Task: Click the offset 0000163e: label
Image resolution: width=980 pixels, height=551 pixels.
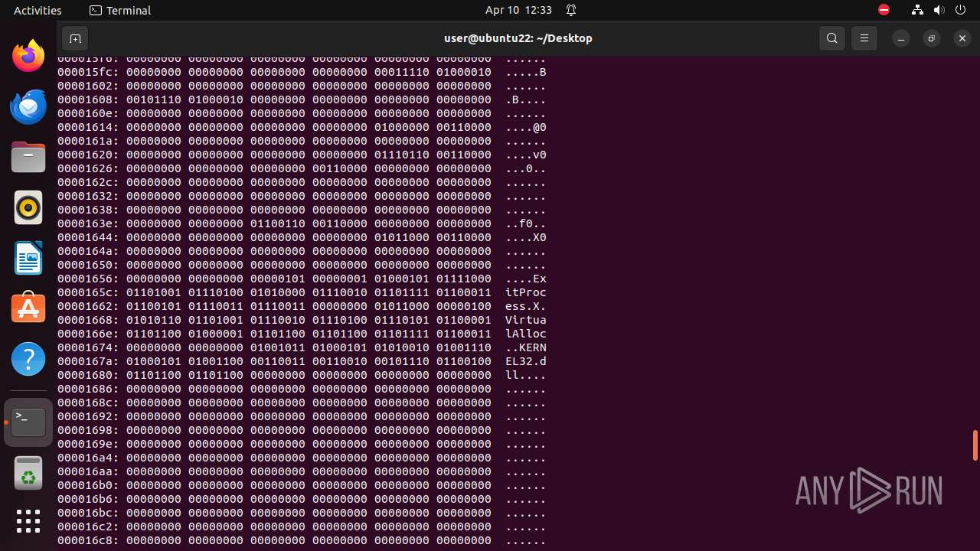Action: (88, 223)
